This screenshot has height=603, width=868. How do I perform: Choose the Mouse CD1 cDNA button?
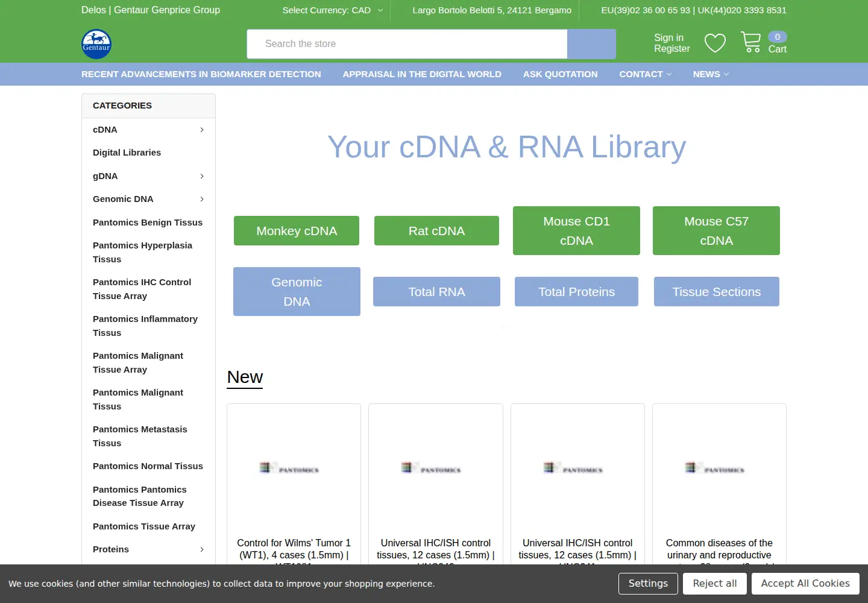coord(576,231)
